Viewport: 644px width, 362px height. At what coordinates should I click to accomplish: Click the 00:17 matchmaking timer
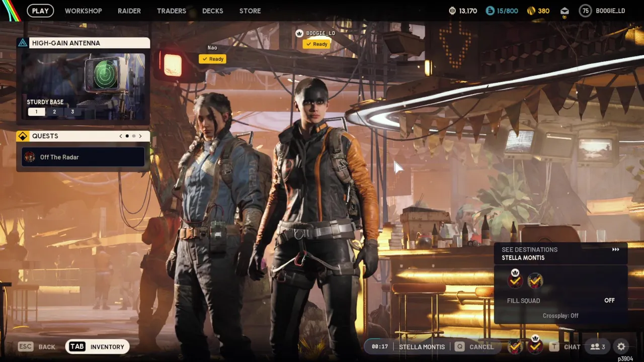[380, 346]
